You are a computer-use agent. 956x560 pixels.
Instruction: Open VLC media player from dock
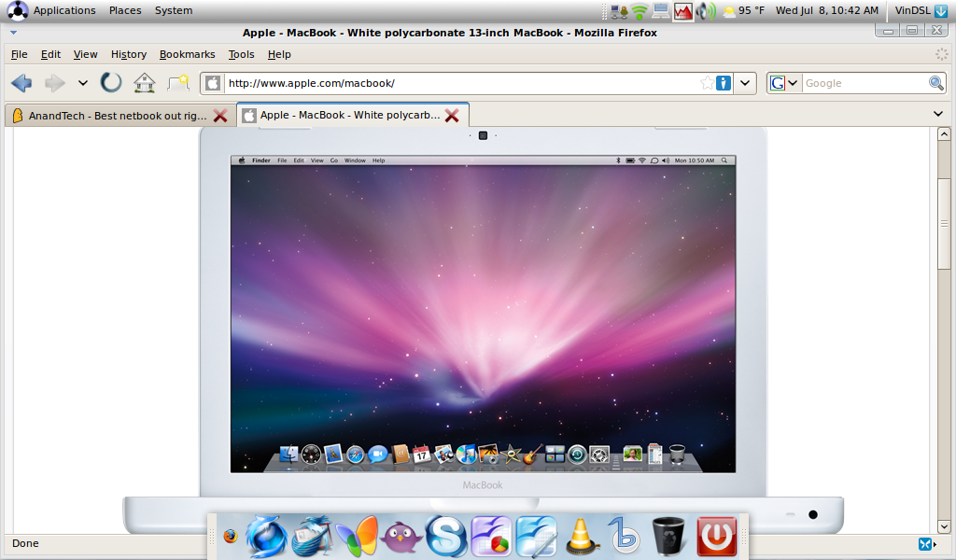pos(582,537)
